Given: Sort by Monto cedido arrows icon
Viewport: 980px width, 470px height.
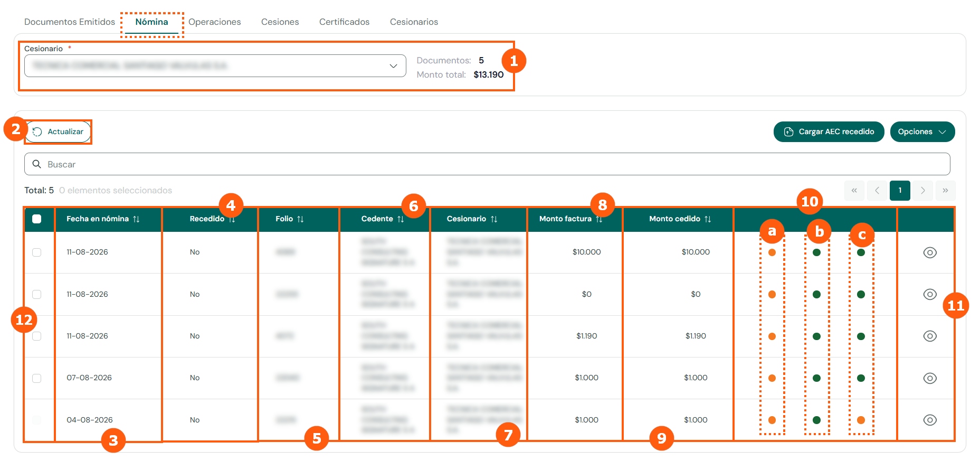Looking at the screenshot, I should (708, 219).
